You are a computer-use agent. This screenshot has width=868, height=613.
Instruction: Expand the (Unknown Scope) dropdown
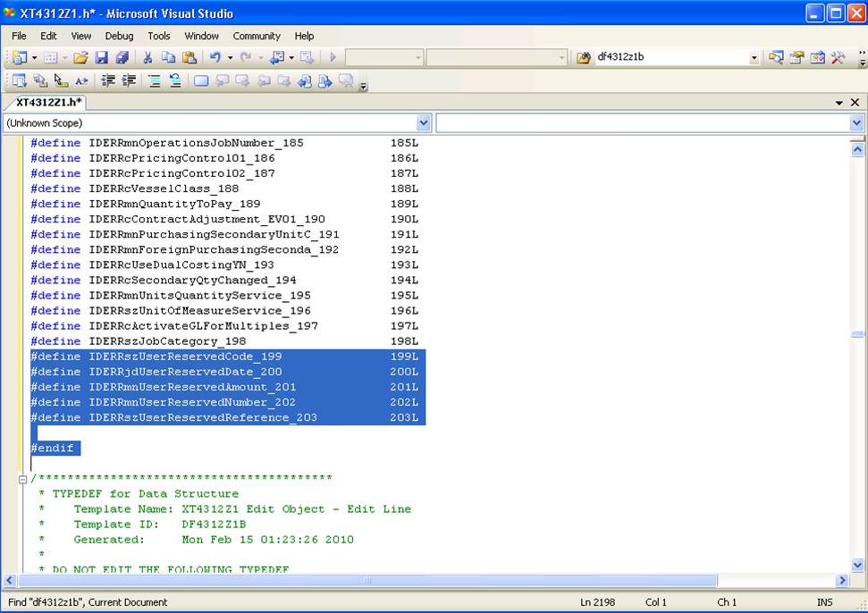(424, 122)
